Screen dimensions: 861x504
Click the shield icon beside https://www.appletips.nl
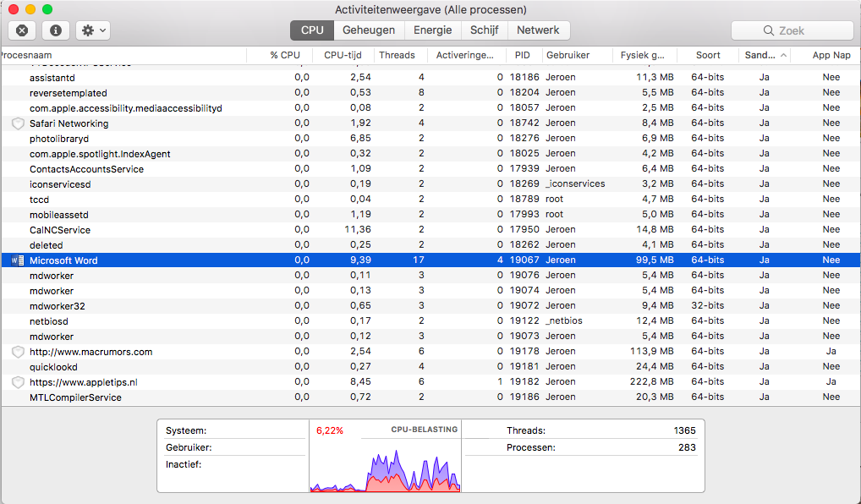[x=18, y=382]
